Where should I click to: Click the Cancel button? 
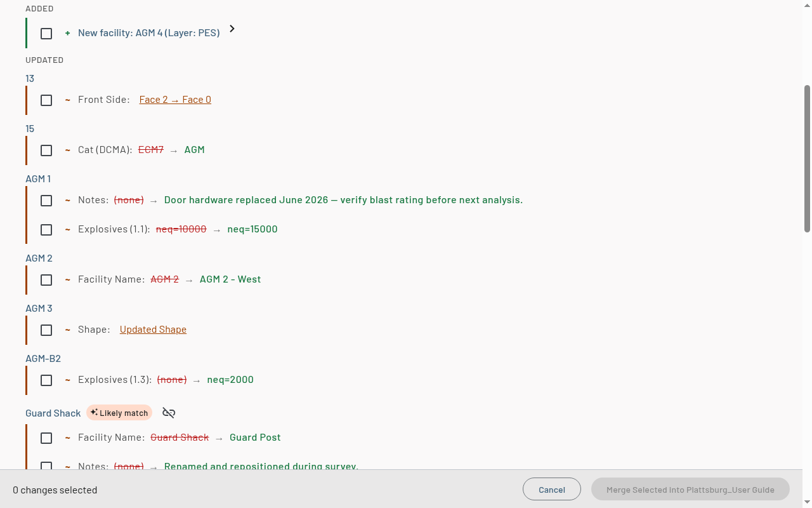[552, 490]
